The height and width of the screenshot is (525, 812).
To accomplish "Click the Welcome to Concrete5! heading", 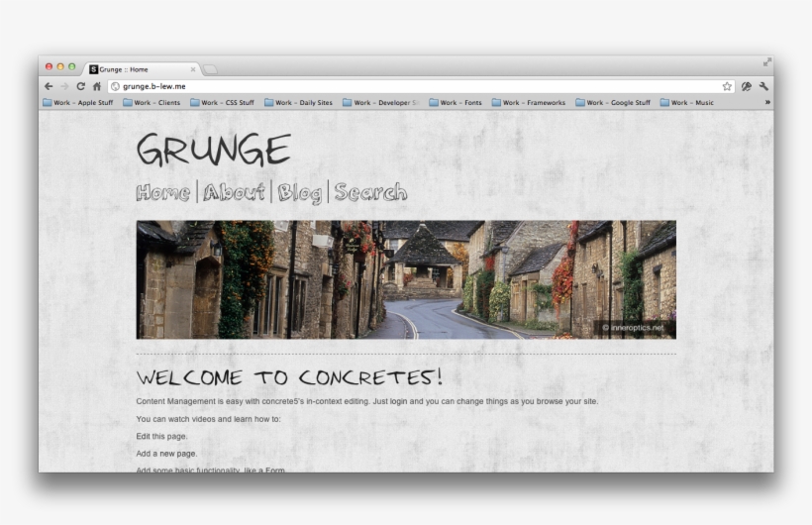I will coord(289,376).
